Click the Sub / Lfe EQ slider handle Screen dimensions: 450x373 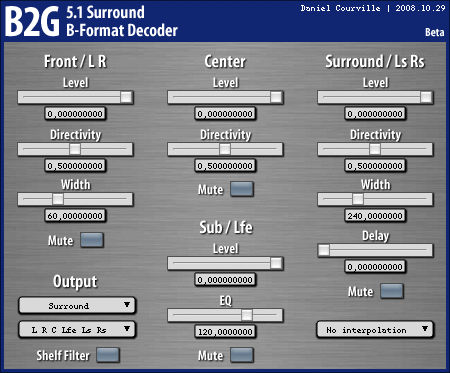click(247, 315)
